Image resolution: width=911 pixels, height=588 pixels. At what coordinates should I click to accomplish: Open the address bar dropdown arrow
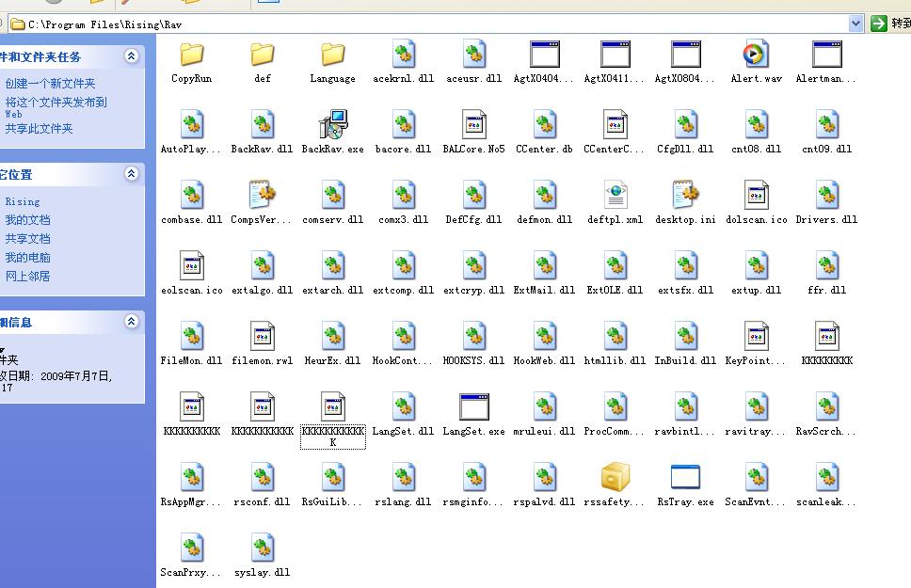[855, 24]
